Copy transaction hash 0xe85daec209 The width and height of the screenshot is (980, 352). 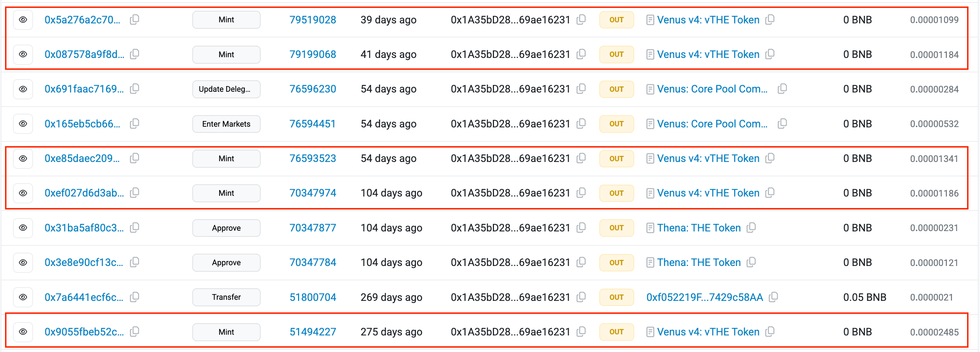point(135,158)
